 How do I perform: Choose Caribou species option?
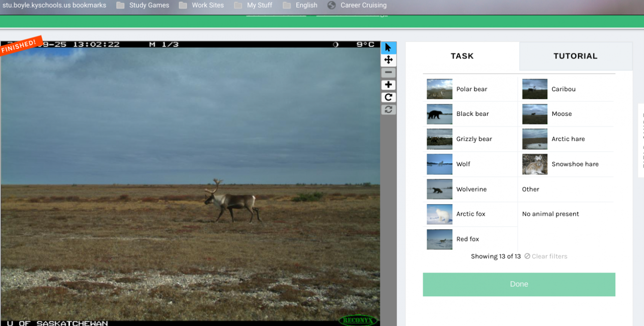pos(566,89)
